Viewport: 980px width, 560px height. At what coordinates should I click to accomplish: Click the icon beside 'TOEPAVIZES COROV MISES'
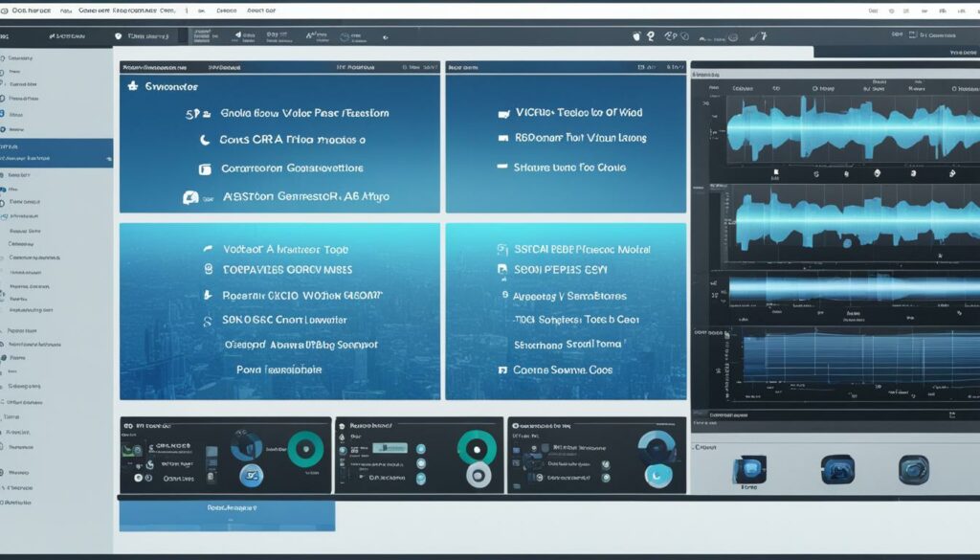pos(209,269)
